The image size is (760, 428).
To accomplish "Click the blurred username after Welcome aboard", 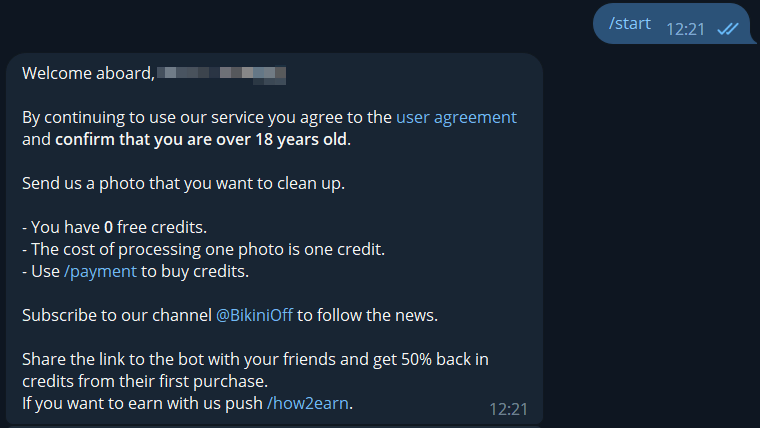I will [223, 73].
